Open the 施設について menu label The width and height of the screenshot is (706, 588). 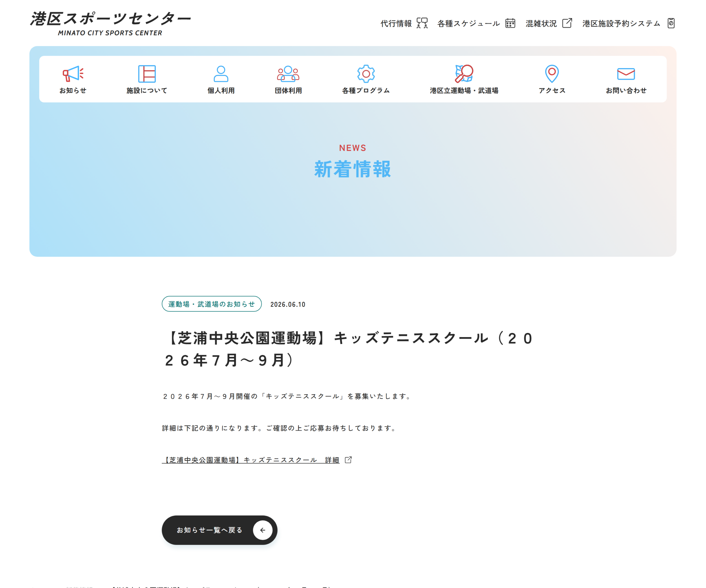point(147,90)
